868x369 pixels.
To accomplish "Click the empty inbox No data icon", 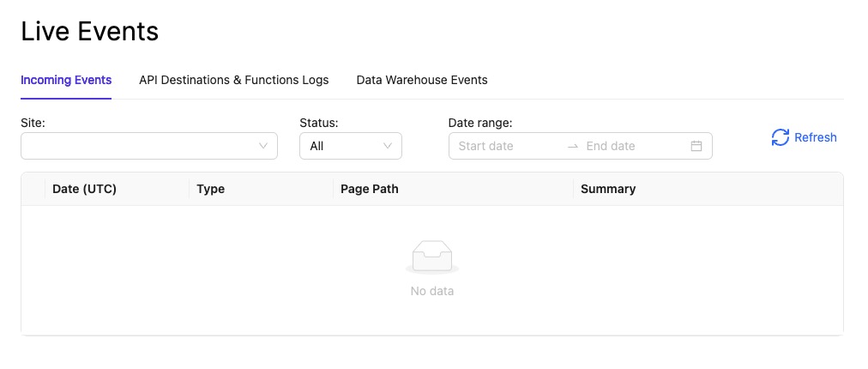I will click(x=431, y=257).
